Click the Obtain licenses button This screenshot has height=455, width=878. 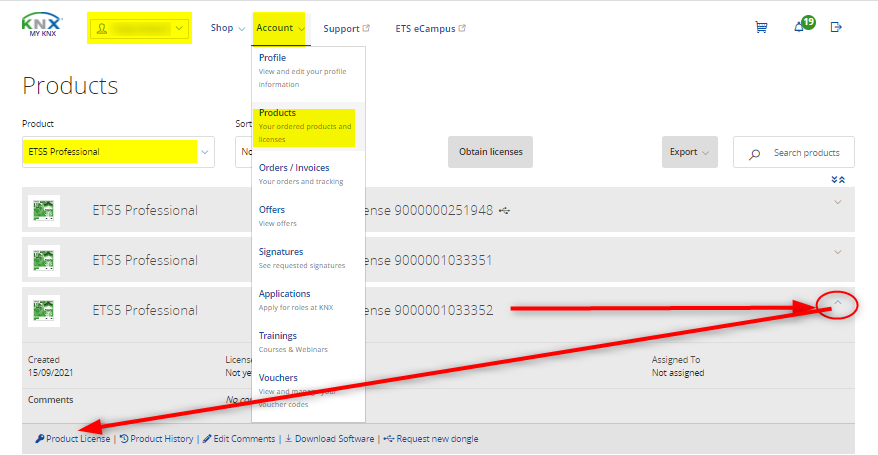point(491,152)
